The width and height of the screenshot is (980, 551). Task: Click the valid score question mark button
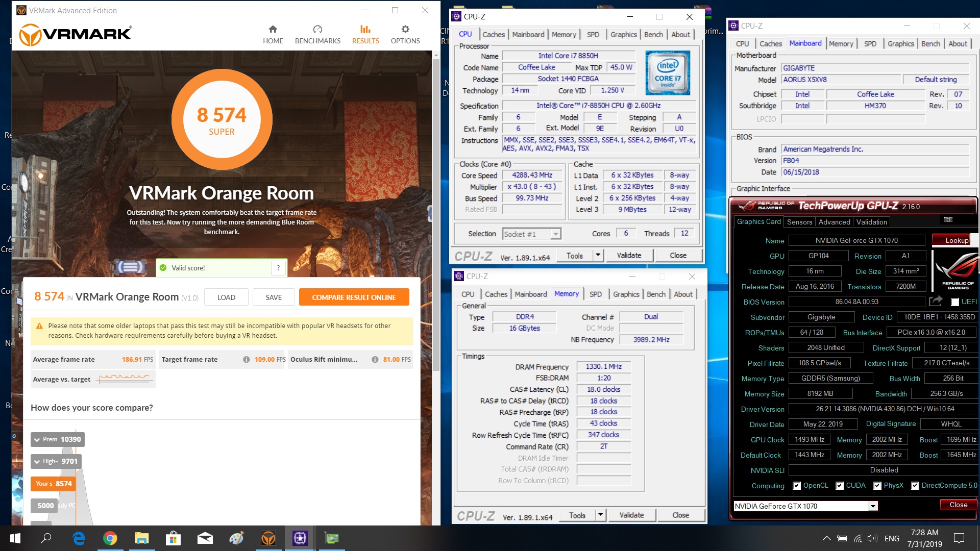(x=278, y=268)
